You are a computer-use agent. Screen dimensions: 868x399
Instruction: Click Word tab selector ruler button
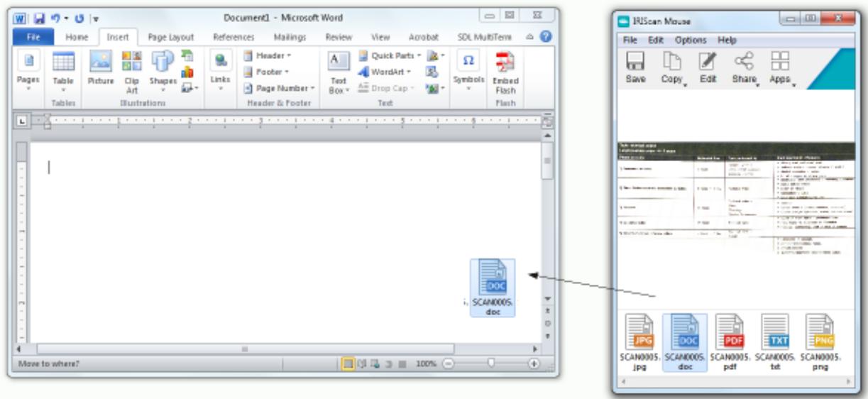tap(21, 122)
